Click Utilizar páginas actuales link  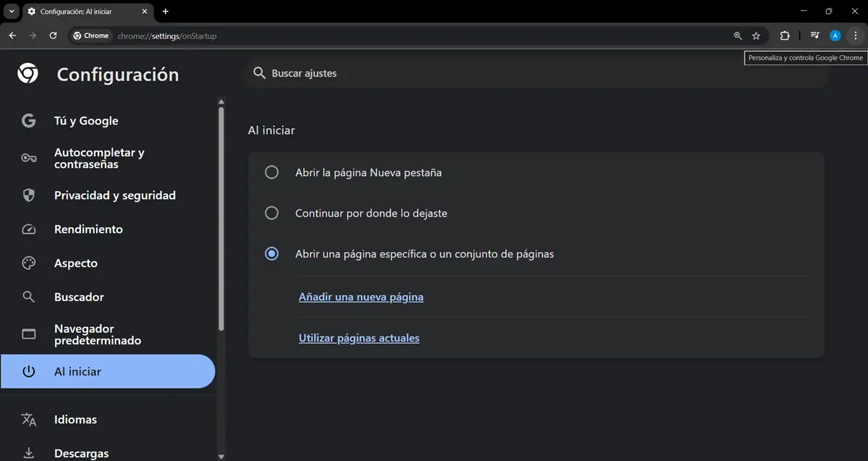click(359, 337)
